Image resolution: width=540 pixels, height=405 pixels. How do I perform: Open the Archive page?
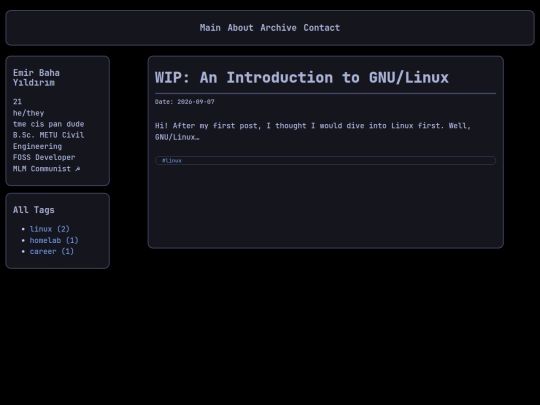pyautogui.click(x=278, y=28)
